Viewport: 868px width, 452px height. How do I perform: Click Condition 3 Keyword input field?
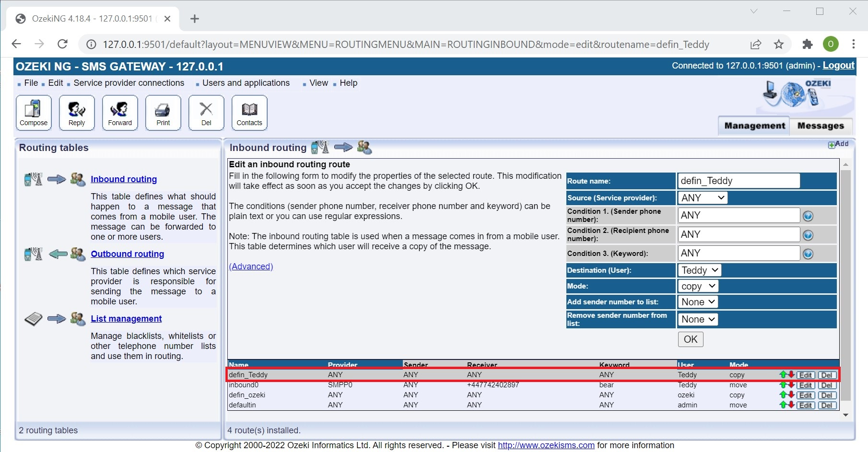(739, 253)
